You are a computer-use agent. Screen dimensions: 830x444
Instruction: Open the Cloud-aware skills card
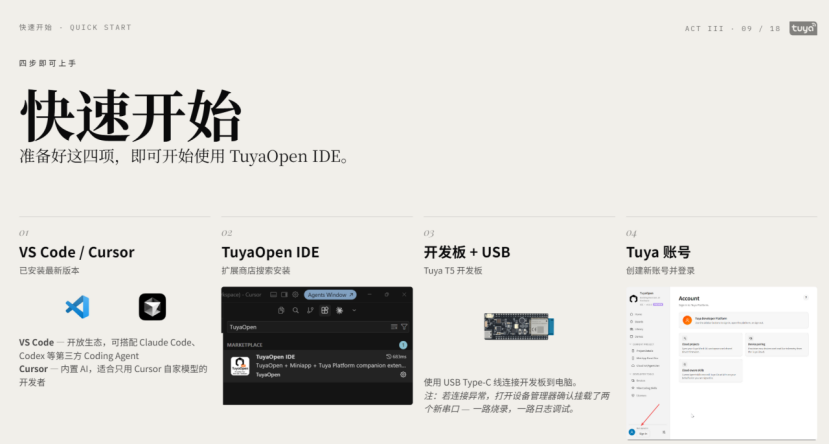[710, 370]
